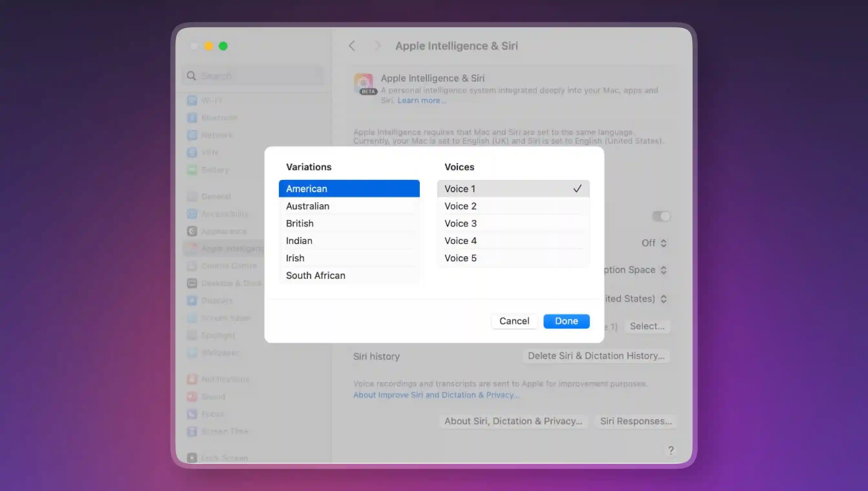
Task: Open About Improve Siri and Dictation link
Action: point(436,395)
